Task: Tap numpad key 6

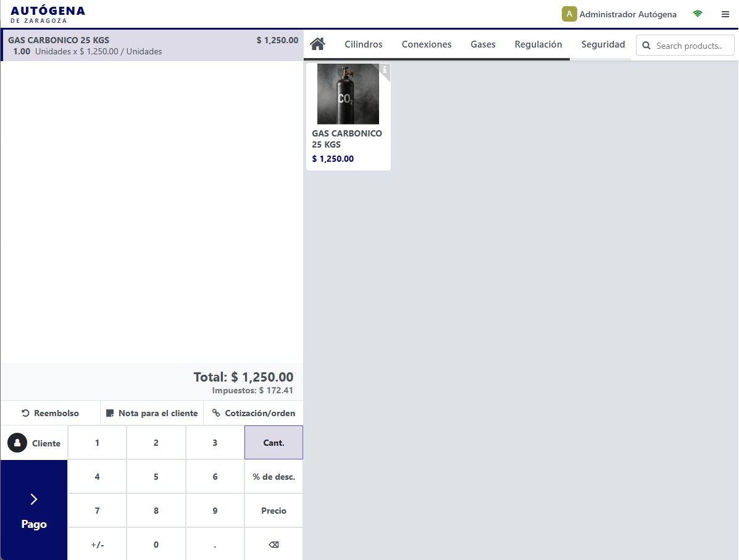Action: click(x=215, y=477)
